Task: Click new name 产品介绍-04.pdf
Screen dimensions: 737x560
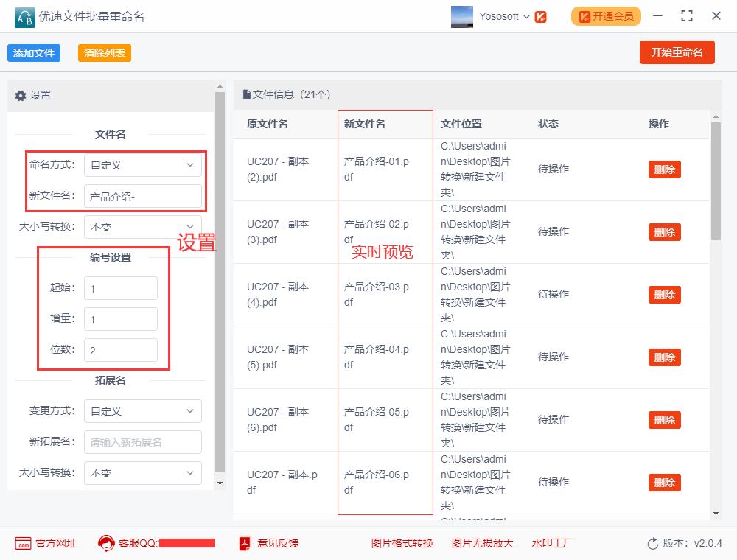Action: (376, 357)
